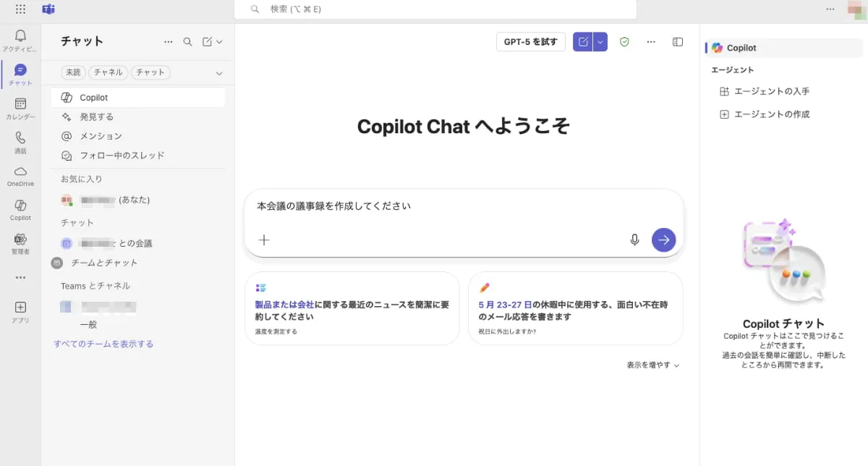Screen dimensions: 868x466
Task: Check AI safety info via the shield icon
Action: pyautogui.click(x=624, y=41)
